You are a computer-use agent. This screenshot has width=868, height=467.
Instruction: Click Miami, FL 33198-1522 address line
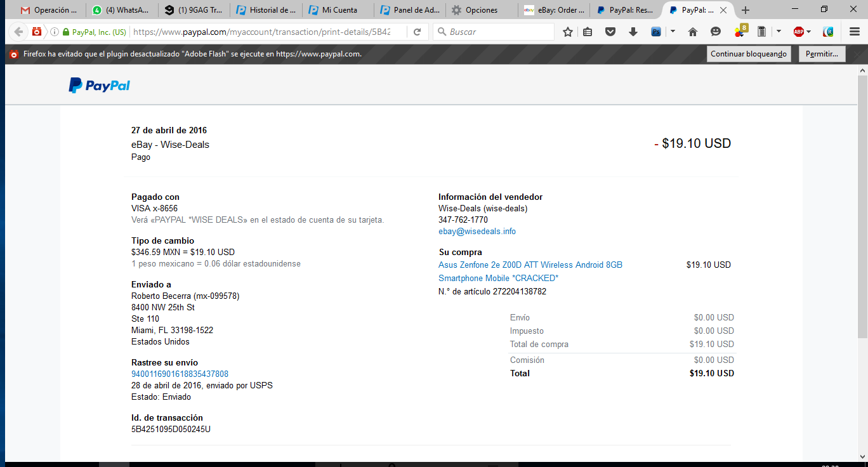172,331
